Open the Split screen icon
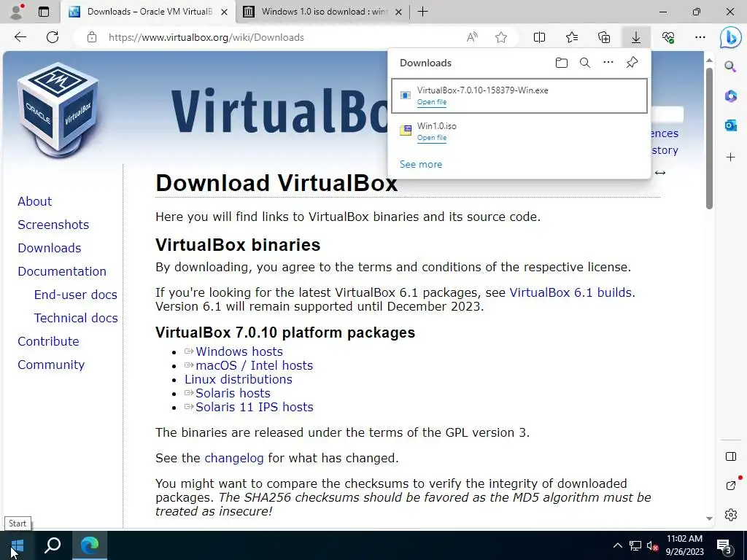 [539, 37]
